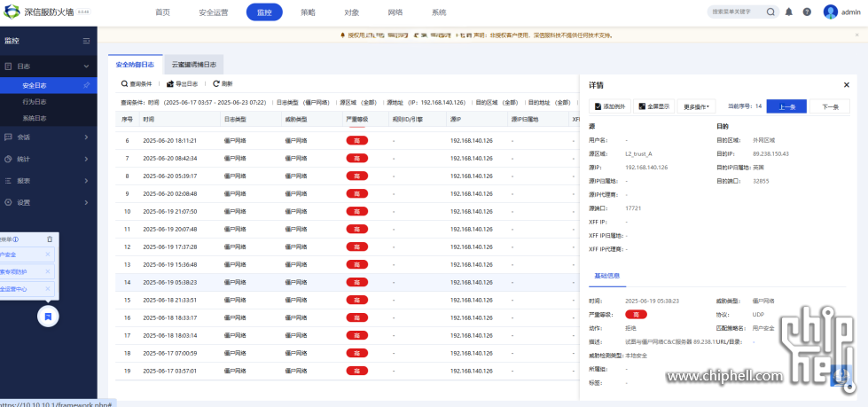
Task: Open the 网络 top menu
Action: coord(395,12)
